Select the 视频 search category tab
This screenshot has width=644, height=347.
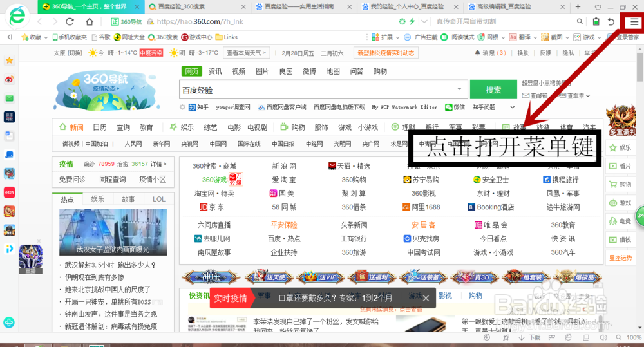(x=239, y=71)
